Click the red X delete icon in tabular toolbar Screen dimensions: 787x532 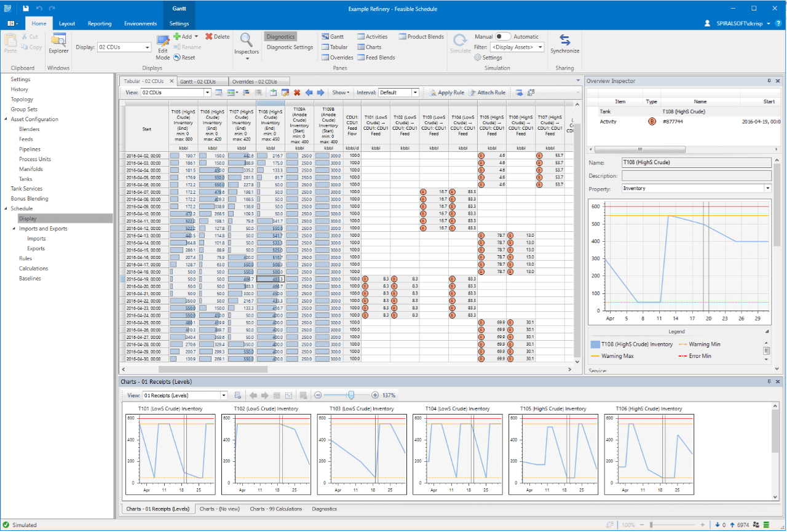coord(297,92)
